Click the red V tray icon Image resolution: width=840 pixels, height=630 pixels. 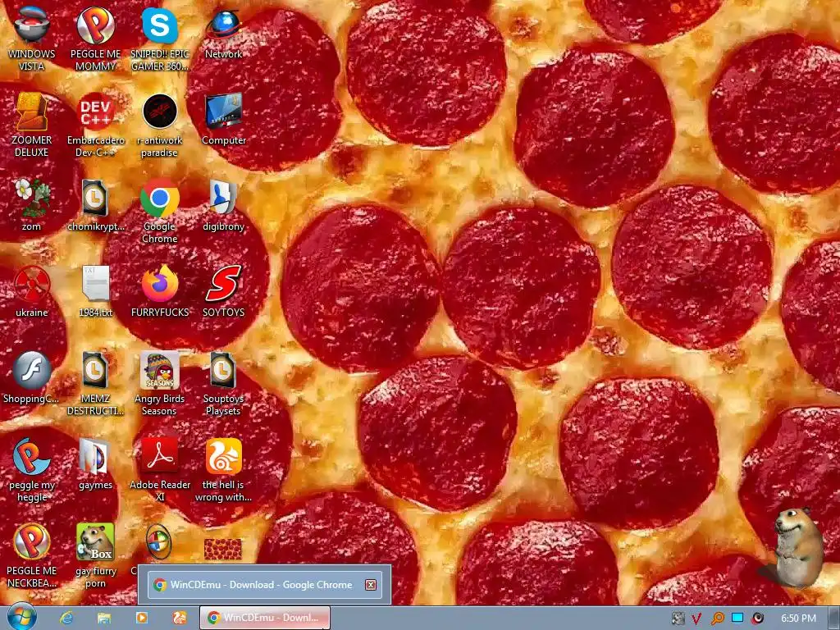click(696, 619)
